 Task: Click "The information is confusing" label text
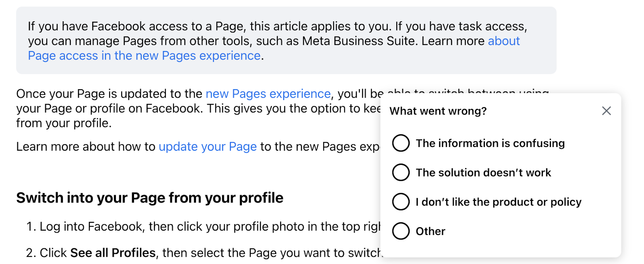pyautogui.click(x=490, y=143)
